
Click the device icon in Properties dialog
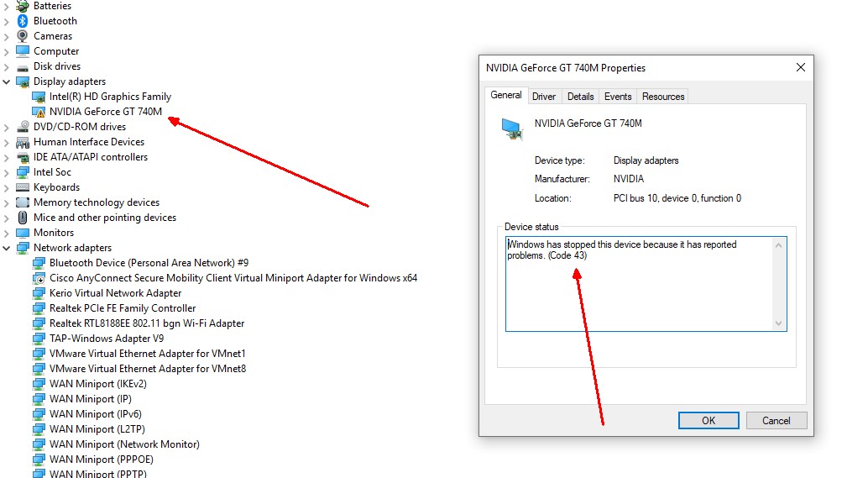(512, 129)
